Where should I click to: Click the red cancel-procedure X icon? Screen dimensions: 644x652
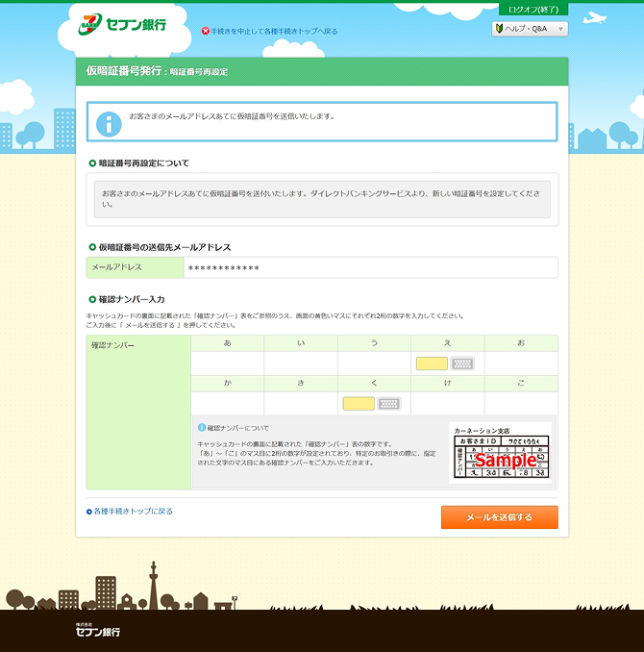pyautogui.click(x=206, y=31)
